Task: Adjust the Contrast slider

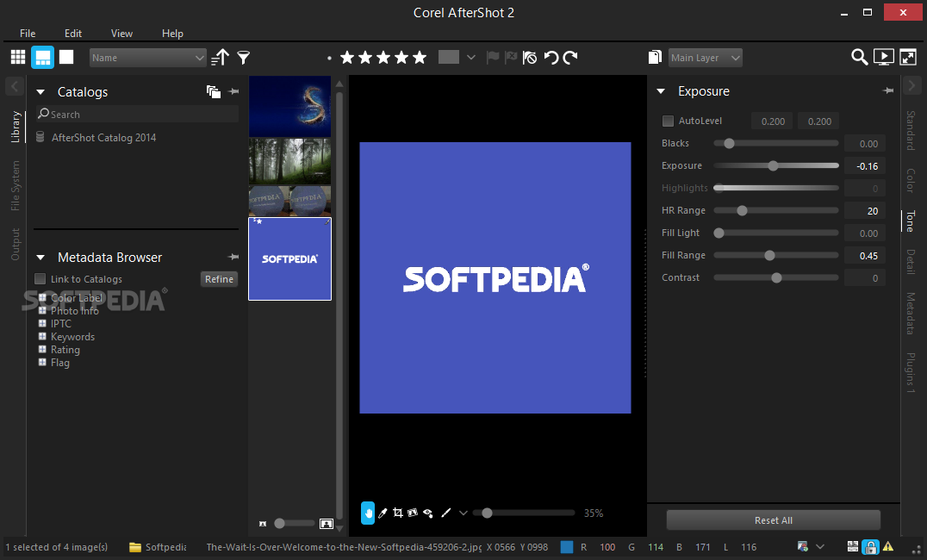Action: (775, 278)
